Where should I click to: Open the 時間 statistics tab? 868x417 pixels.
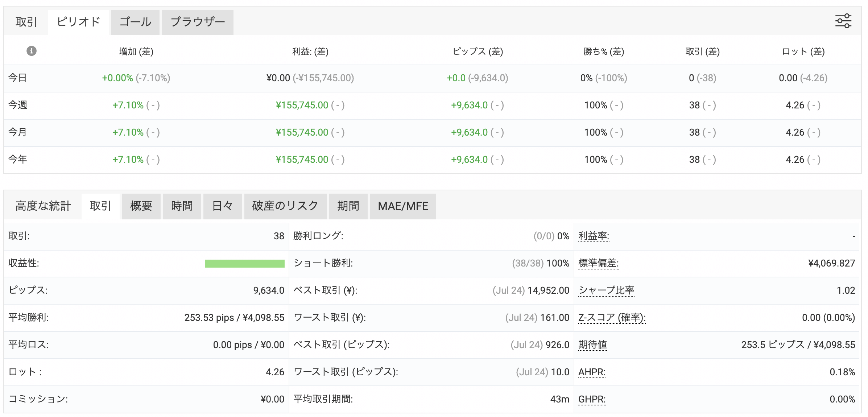(x=182, y=206)
